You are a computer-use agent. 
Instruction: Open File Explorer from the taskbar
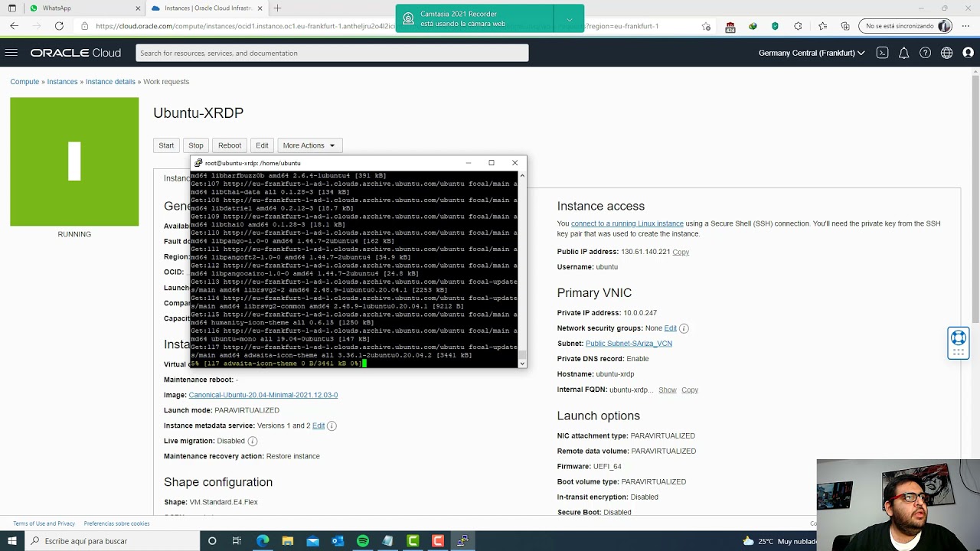287,541
